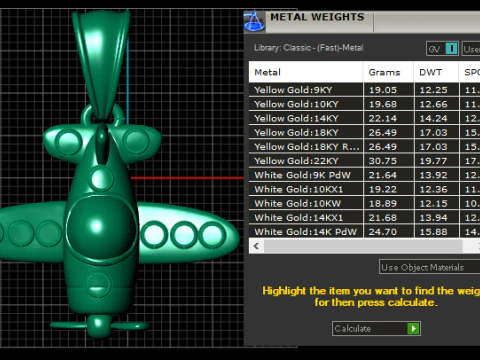The image size is (480, 360).
Task: Click DWT value 19.77
Action: coord(433,161)
